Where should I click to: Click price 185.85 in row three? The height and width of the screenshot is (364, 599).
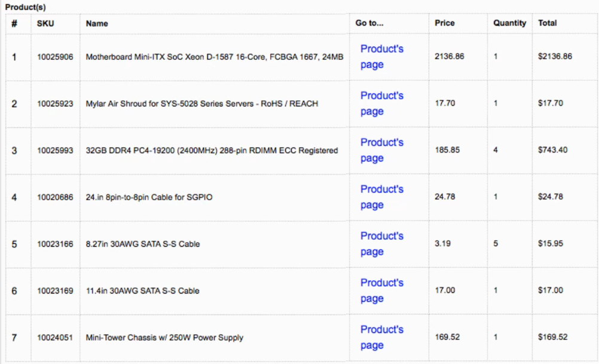pyautogui.click(x=447, y=150)
